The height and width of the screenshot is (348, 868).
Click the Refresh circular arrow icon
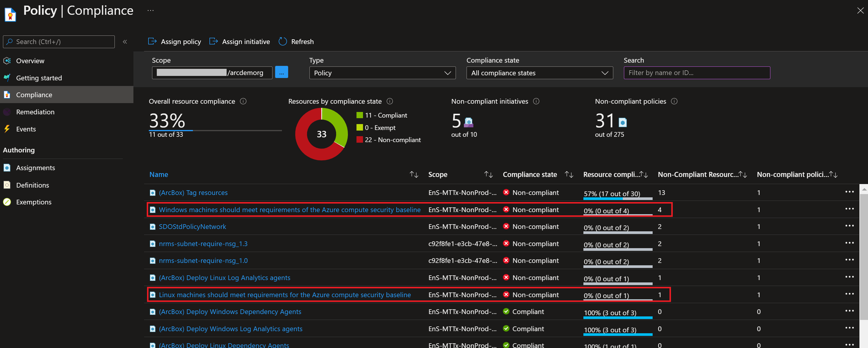tap(282, 41)
